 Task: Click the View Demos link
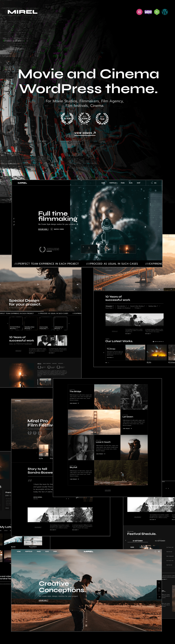(85, 133)
